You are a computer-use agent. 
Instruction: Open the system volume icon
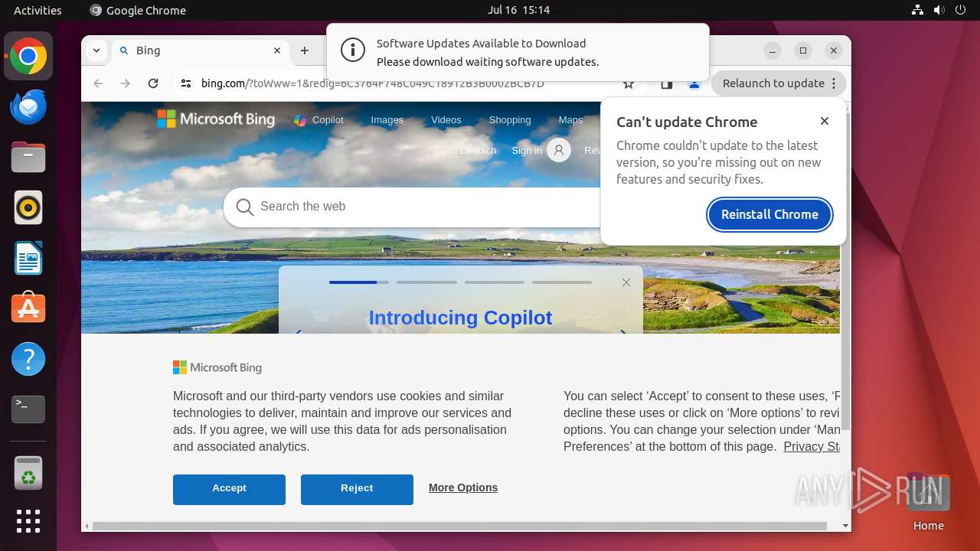(x=939, y=10)
